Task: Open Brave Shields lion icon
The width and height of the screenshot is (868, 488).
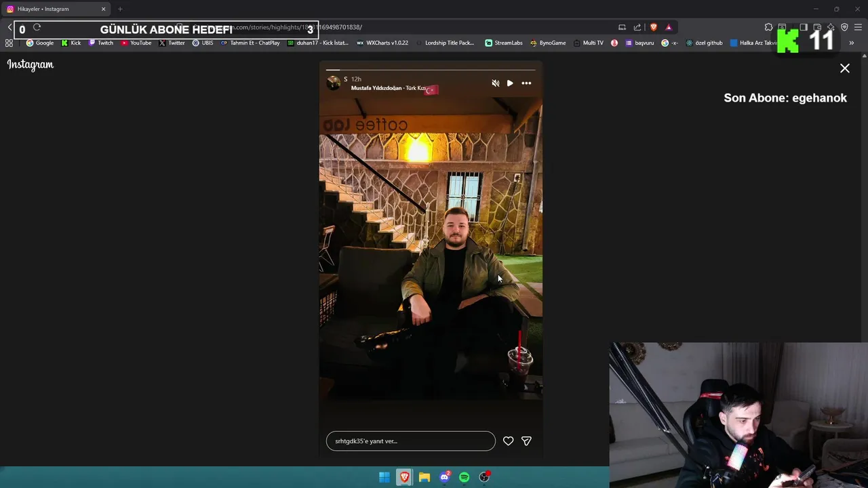Action: coord(654,28)
